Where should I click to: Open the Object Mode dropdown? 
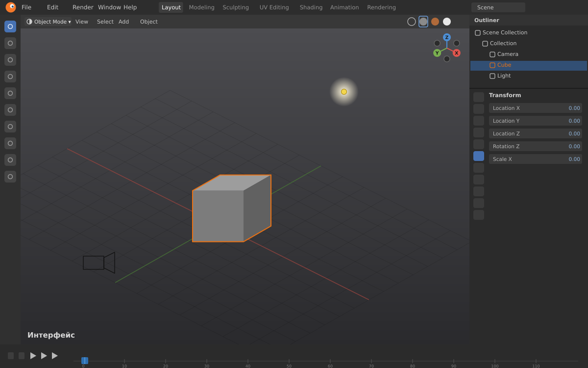click(49, 22)
